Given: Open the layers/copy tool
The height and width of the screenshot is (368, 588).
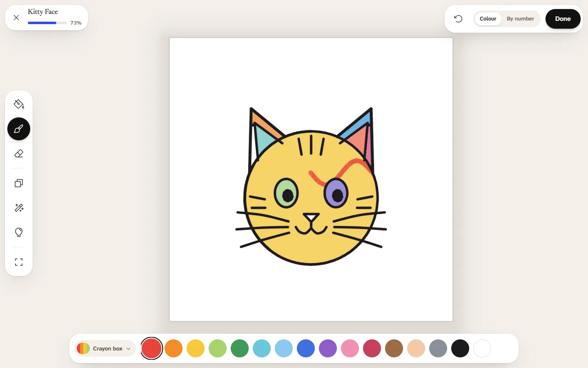Looking at the screenshot, I should [19, 183].
